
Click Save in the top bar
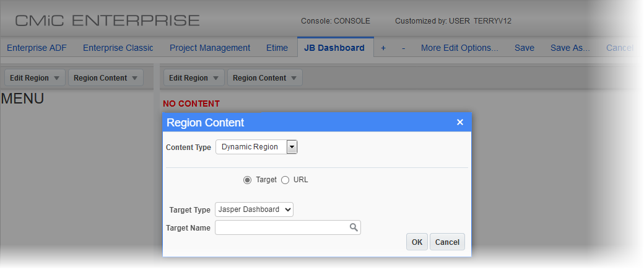coord(524,48)
